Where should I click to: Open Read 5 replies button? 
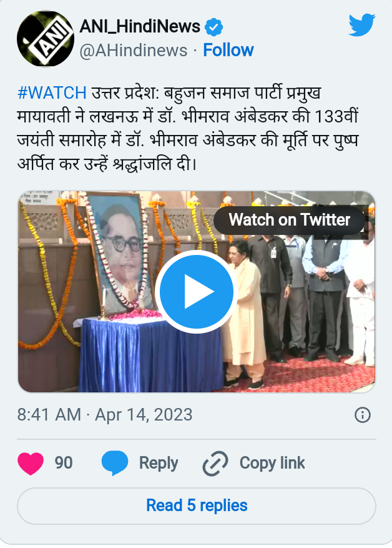coord(197,506)
